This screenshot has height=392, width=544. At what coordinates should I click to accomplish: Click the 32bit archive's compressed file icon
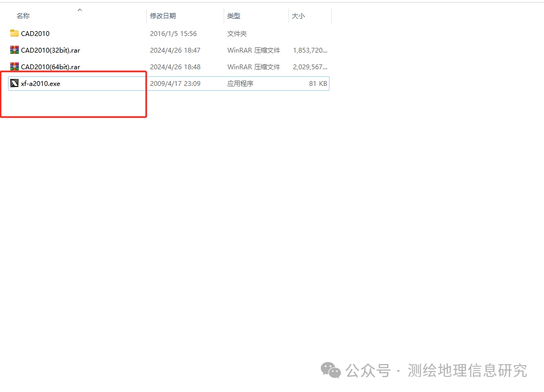click(x=14, y=50)
